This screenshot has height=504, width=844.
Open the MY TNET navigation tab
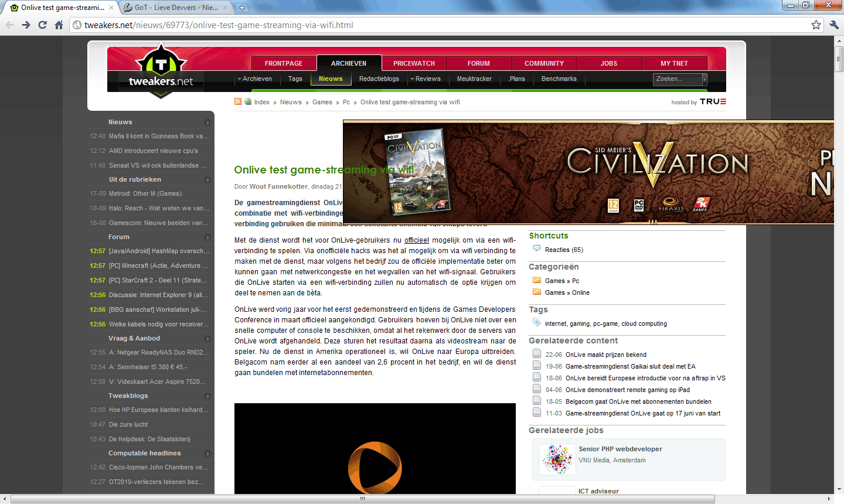click(675, 63)
